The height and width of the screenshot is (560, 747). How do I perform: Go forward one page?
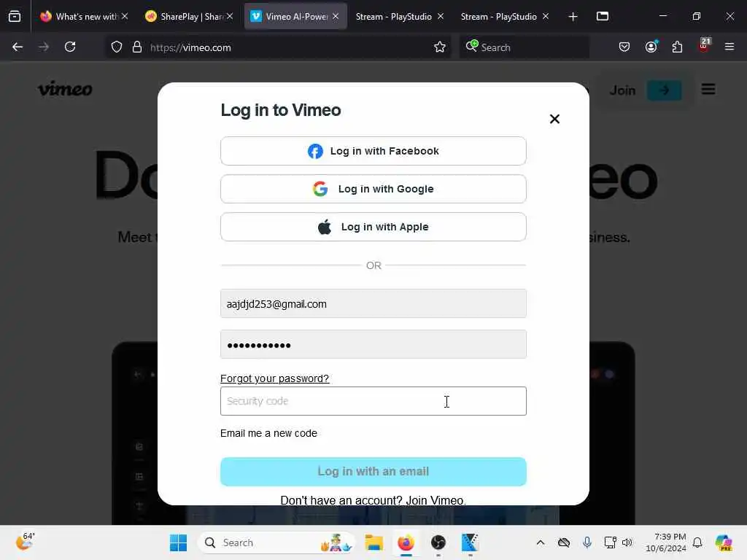point(44,47)
